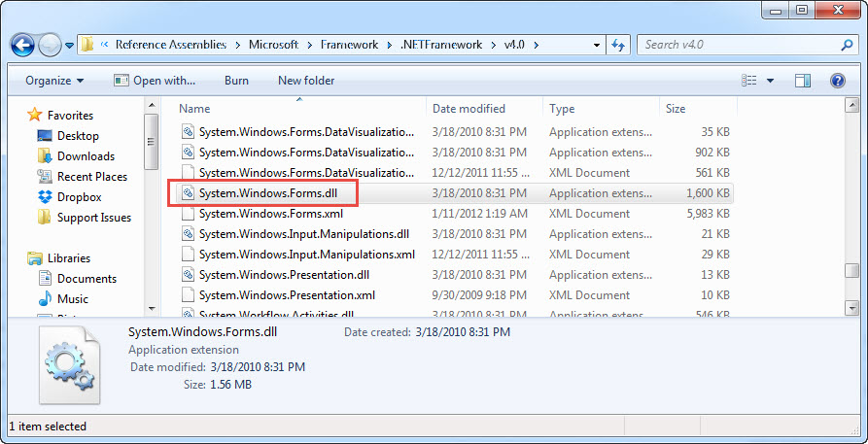Click the search magnifier icon
The height and width of the screenshot is (444, 868).
coord(847,45)
